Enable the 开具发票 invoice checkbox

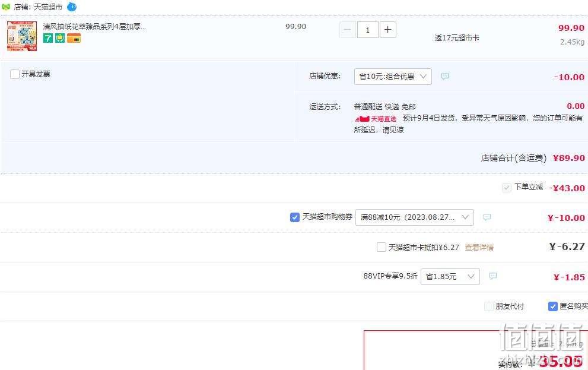click(15, 74)
